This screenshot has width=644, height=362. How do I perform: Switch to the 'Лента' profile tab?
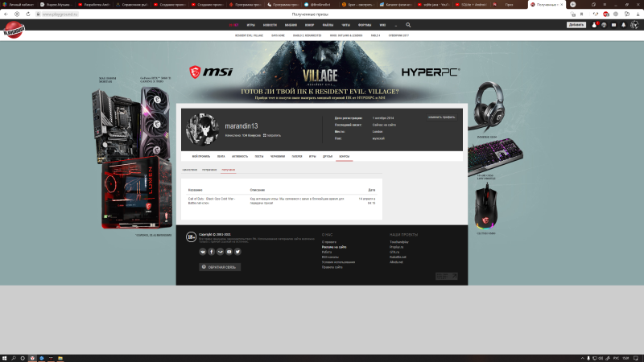[x=221, y=156]
